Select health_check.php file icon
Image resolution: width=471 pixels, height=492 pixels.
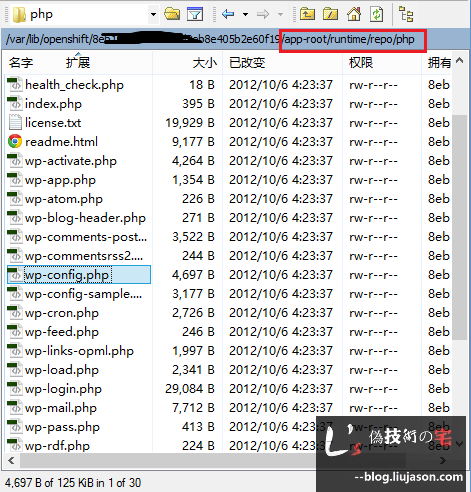point(15,85)
